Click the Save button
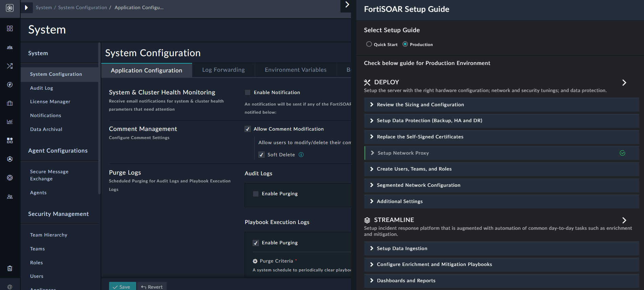The height and width of the screenshot is (290, 644). coord(122,286)
